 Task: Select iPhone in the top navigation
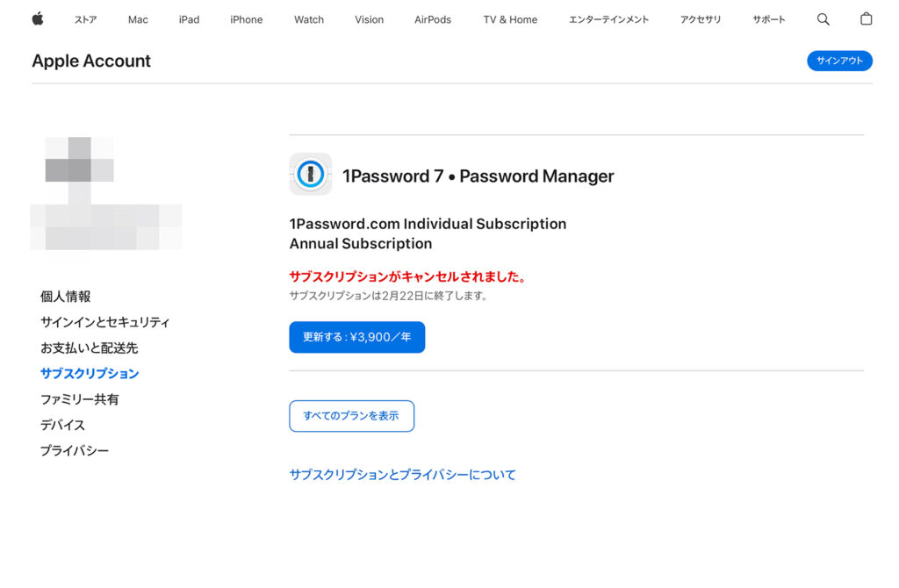[246, 19]
